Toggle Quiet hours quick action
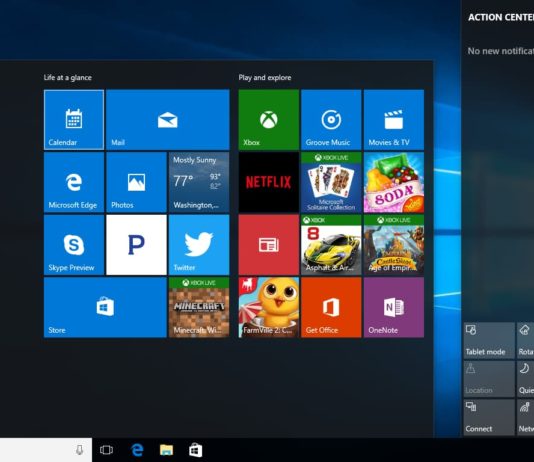The width and height of the screenshot is (534, 462). (525, 379)
